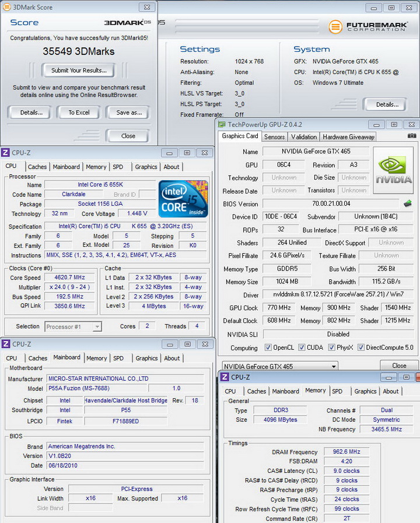
Task: Click the Core Voltage value 1.448 V
Action: (x=137, y=213)
